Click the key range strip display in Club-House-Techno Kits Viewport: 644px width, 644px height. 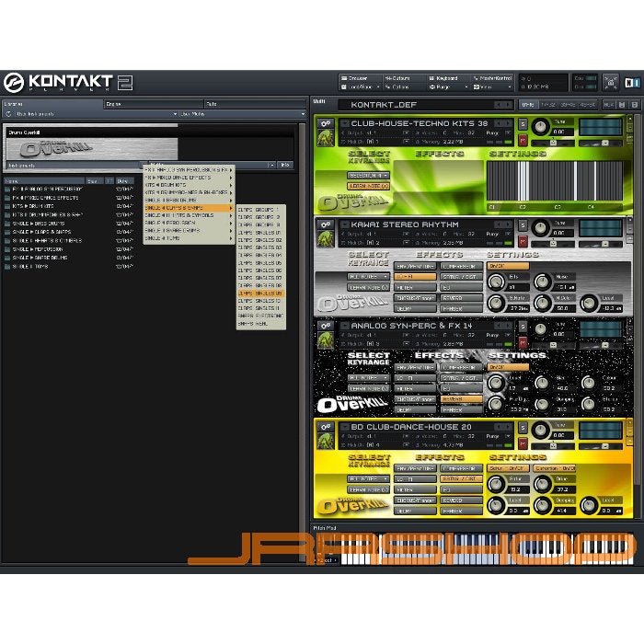tap(555, 180)
